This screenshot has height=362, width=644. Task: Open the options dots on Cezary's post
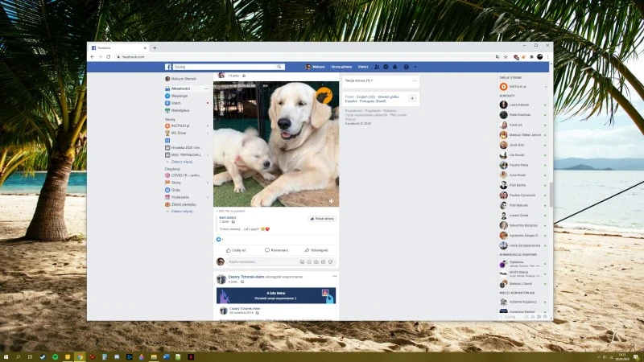click(x=335, y=276)
